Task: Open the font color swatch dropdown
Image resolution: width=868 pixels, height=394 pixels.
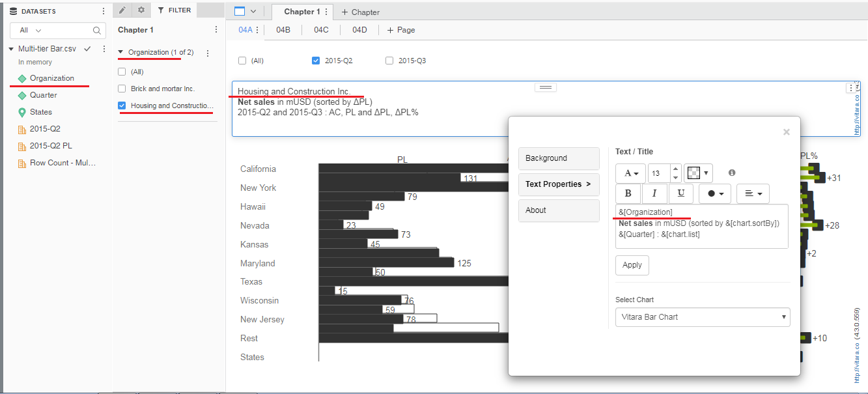Action: pos(707,173)
